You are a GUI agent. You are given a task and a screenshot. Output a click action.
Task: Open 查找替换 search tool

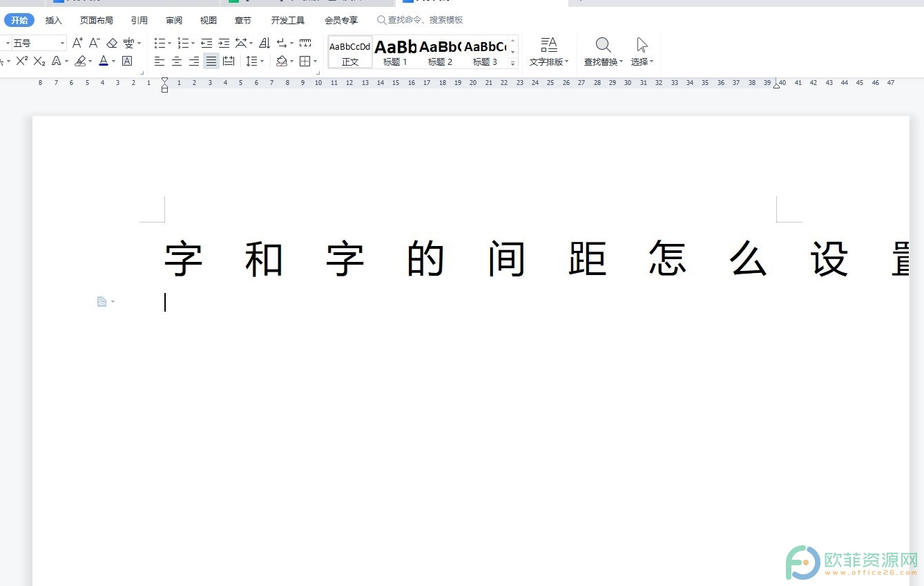click(x=604, y=52)
